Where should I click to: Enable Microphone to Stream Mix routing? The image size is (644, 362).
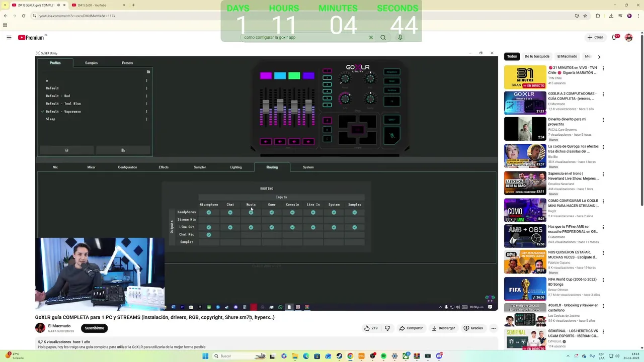coord(209,220)
